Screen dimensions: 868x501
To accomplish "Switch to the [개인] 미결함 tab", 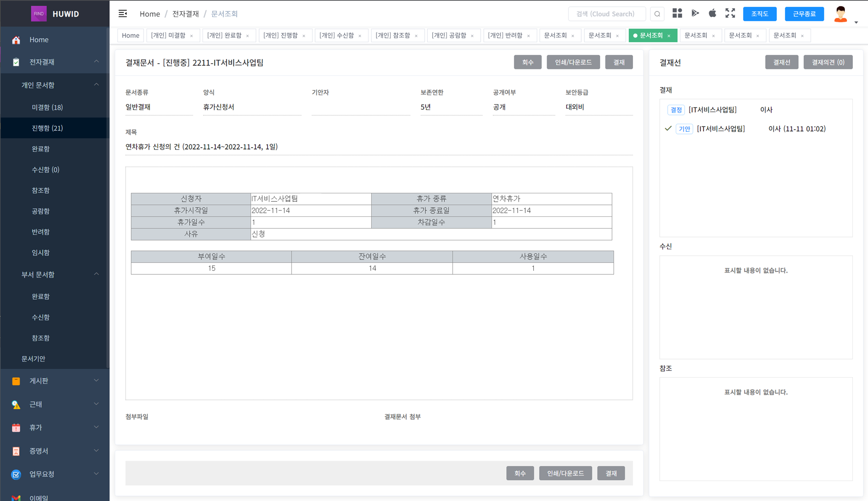I will point(168,35).
